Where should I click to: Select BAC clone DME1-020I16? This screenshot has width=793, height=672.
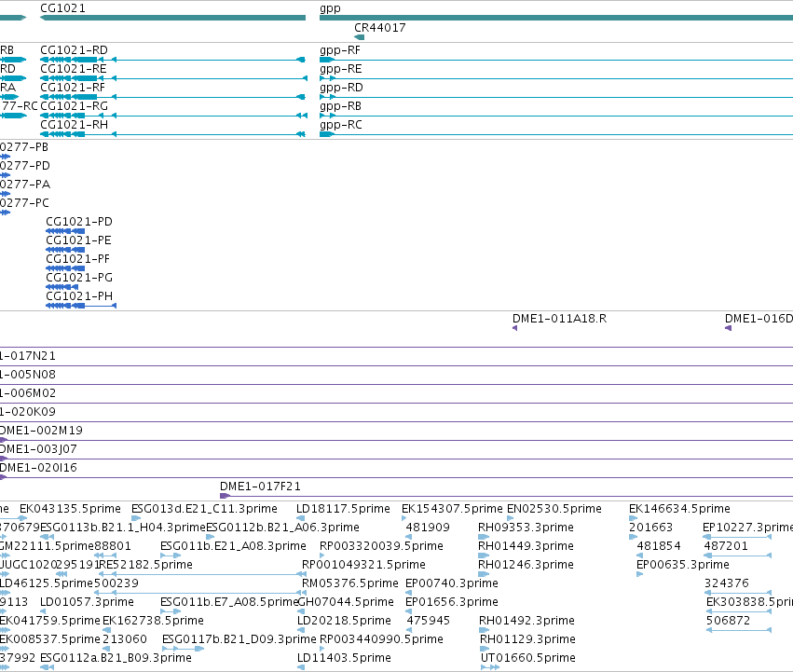(397, 477)
